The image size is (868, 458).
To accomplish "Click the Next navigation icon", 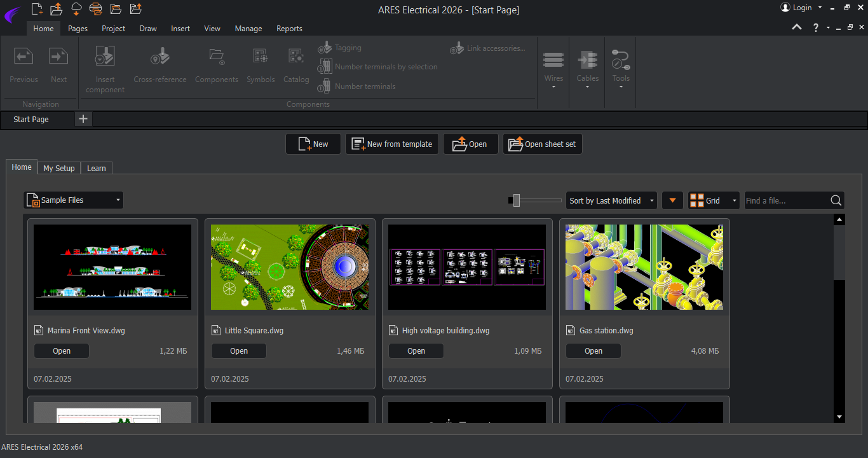I will click(58, 57).
